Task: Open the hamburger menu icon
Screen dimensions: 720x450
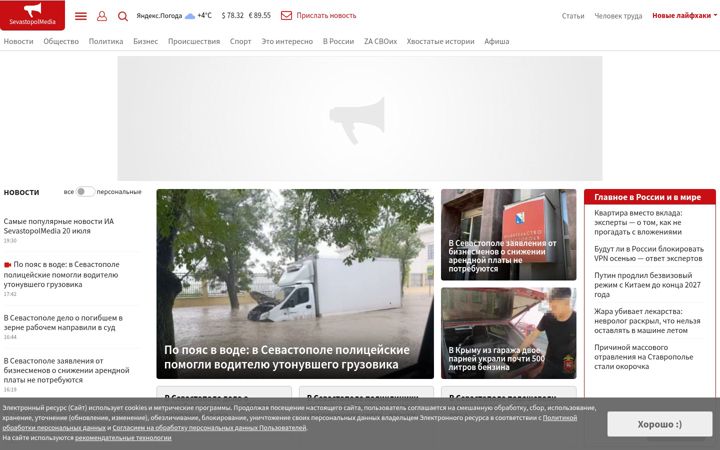Action: pyautogui.click(x=81, y=16)
